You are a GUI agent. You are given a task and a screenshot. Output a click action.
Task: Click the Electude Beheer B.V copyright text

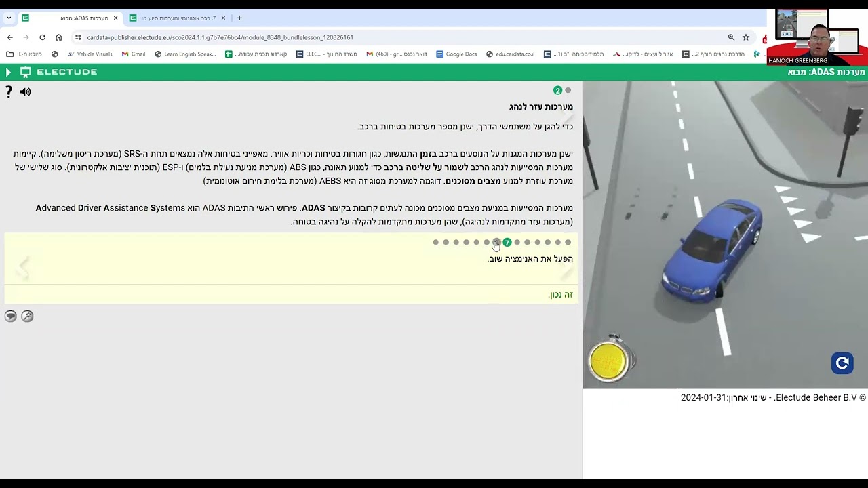coord(773,398)
